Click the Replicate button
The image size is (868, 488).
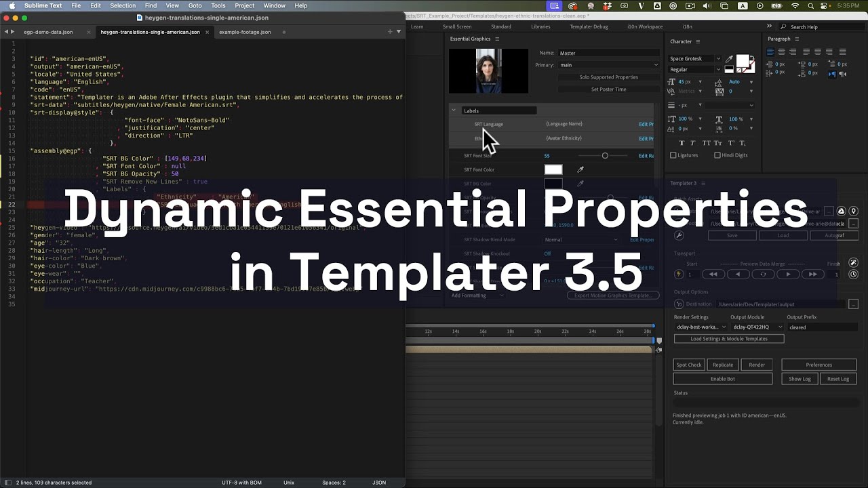723,365
